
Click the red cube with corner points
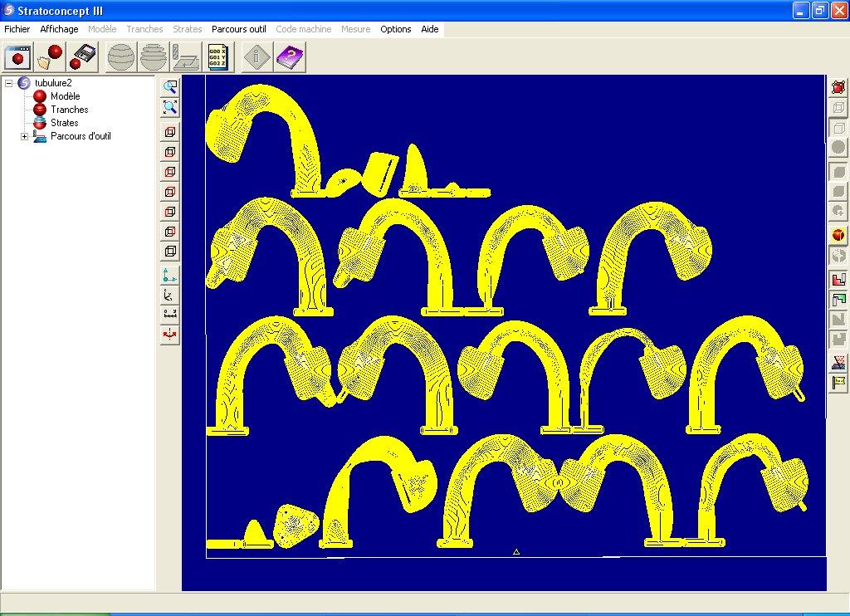(x=838, y=87)
